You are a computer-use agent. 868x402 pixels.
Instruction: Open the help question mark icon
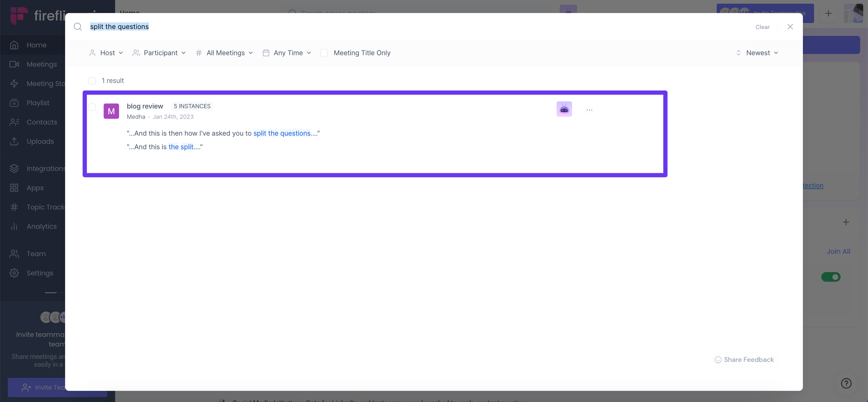(x=846, y=383)
